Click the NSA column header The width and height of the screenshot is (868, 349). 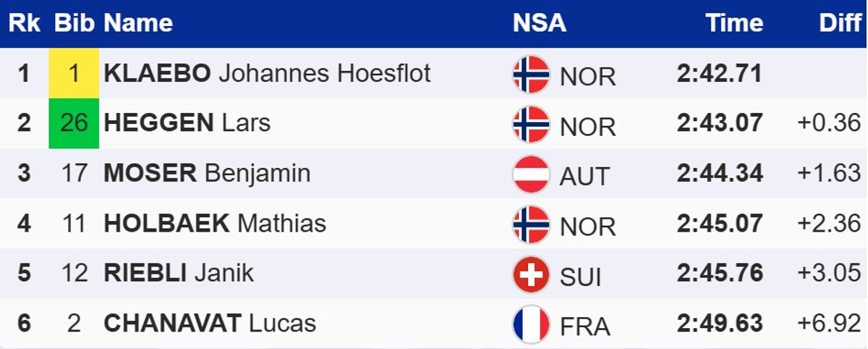pos(539,23)
